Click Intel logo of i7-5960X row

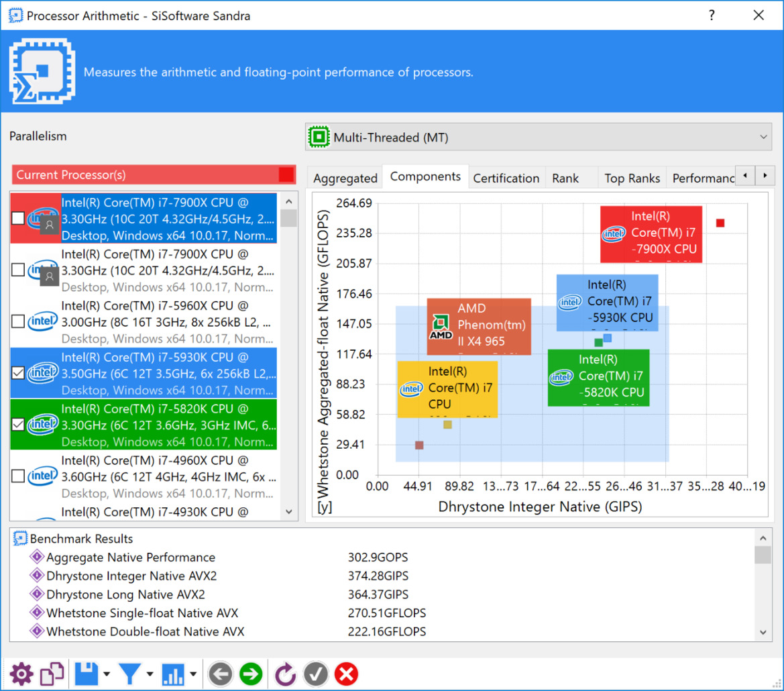pyautogui.click(x=42, y=321)
